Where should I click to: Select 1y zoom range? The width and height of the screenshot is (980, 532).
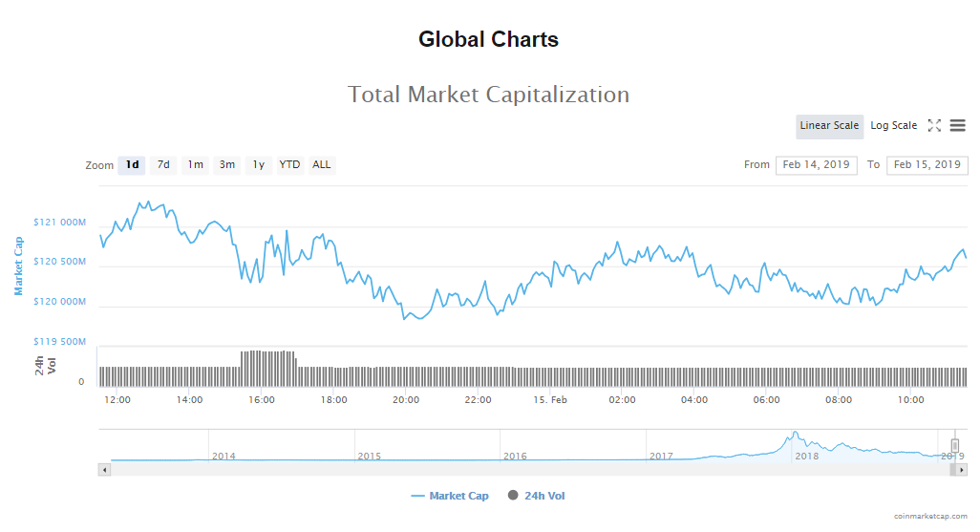[258, 165]
